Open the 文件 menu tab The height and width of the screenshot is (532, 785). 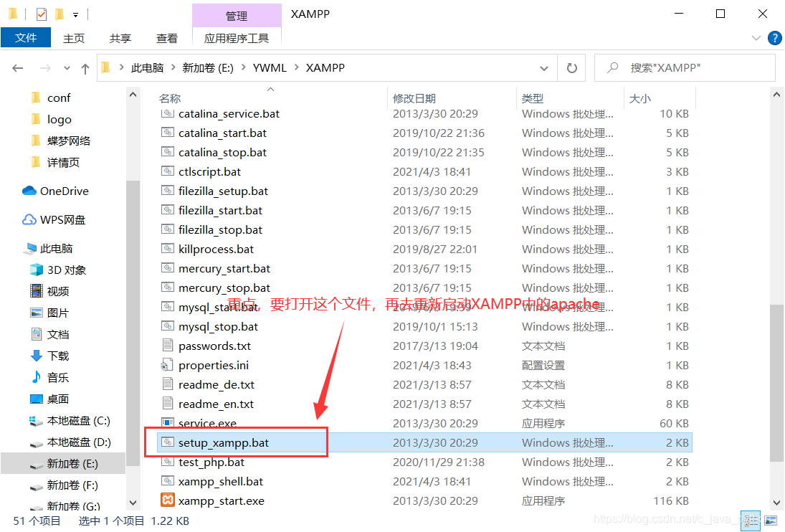[26, 37]
